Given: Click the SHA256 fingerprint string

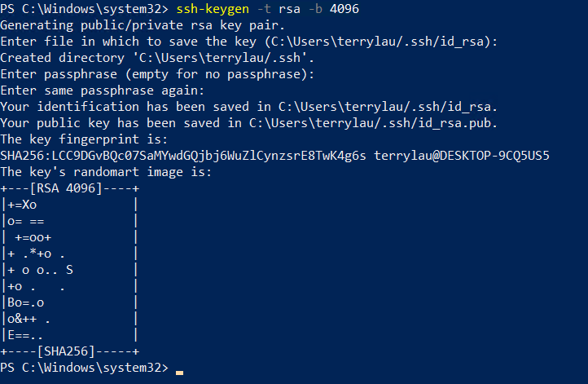Looking at the screenshot, I should click(183, 156).
